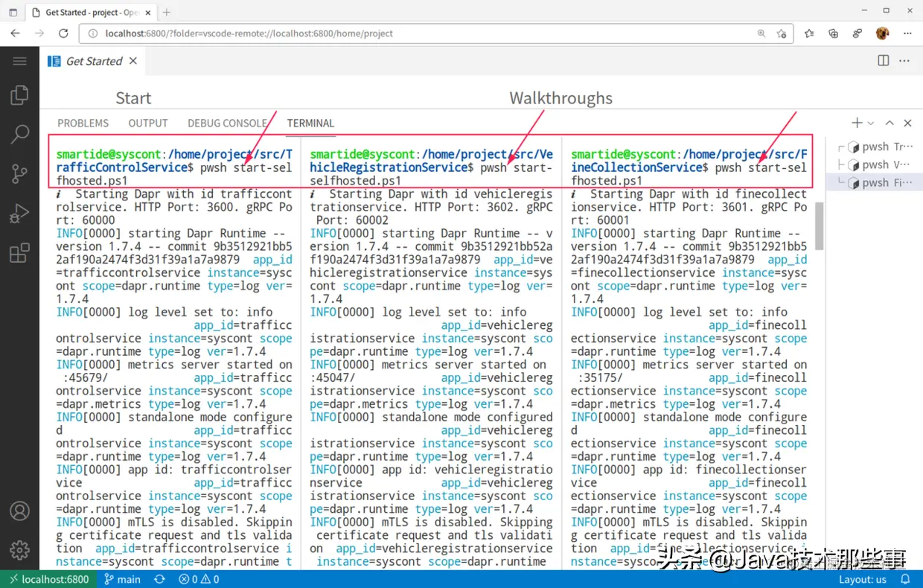This screenshot has height=588, width=923.
Task: Select the pwsh Tr... terminal entry
Action: click(x=876, y=147)
